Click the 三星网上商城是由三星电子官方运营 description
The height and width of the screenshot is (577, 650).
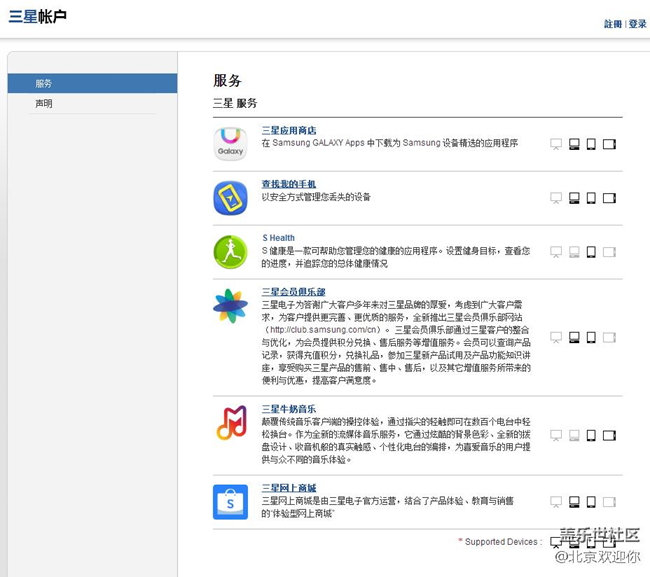pyautogui.click(x=387, y=507)
